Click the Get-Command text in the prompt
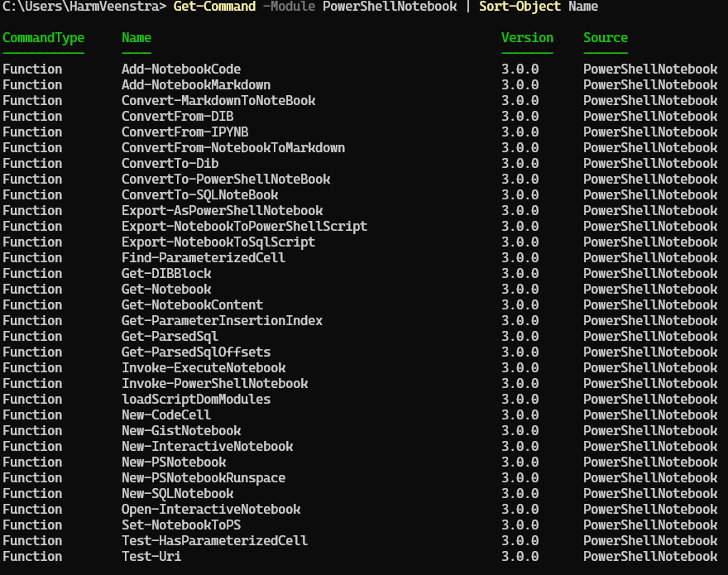The width and height of the screenshot is (728, 575). click(214, 7)
